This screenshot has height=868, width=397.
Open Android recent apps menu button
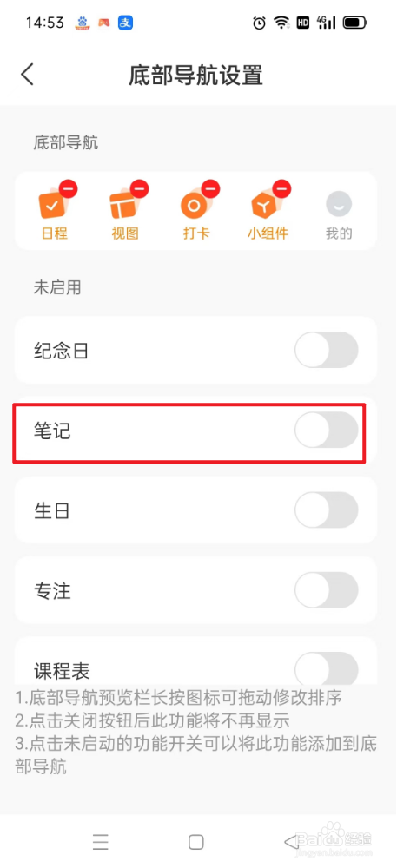(100, 841)
